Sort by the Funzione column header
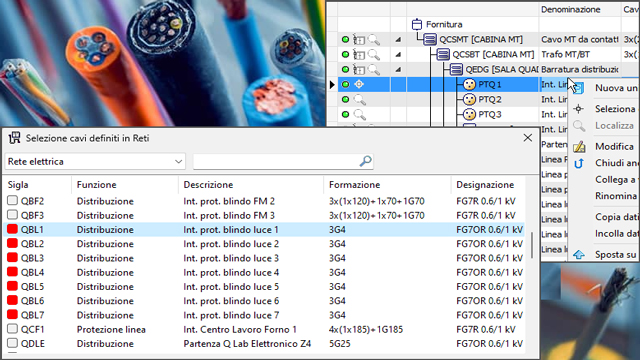Screen dimensions: 640x360 click(96, 185)
